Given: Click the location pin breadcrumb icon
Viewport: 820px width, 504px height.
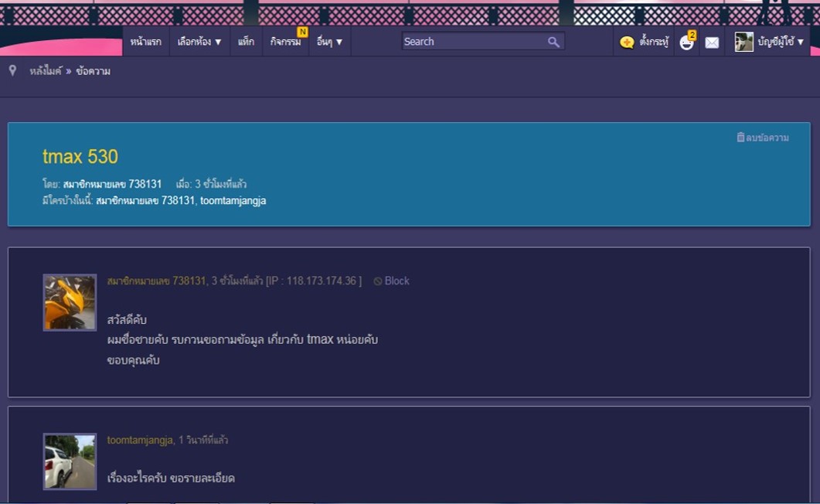Looking at the screenshot, I should click(x=12, y=70).
